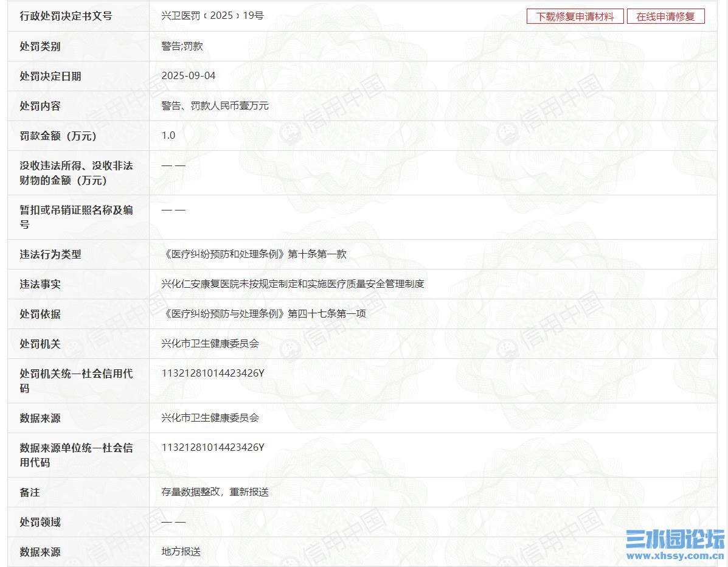
Task: Click the remark 存量数据整改，重新报送
Action: pyautogui.click(x=215, y=492)
